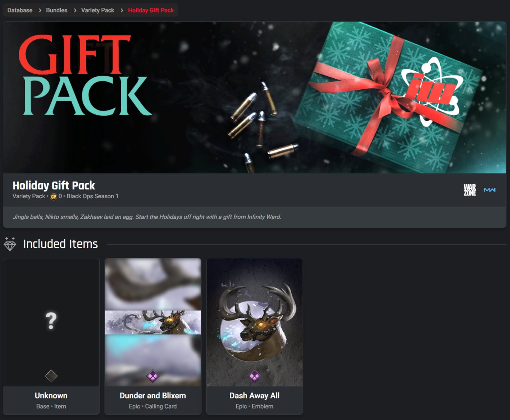
Task: Click the Warzone logo icon
Action: tap(469, 190)
